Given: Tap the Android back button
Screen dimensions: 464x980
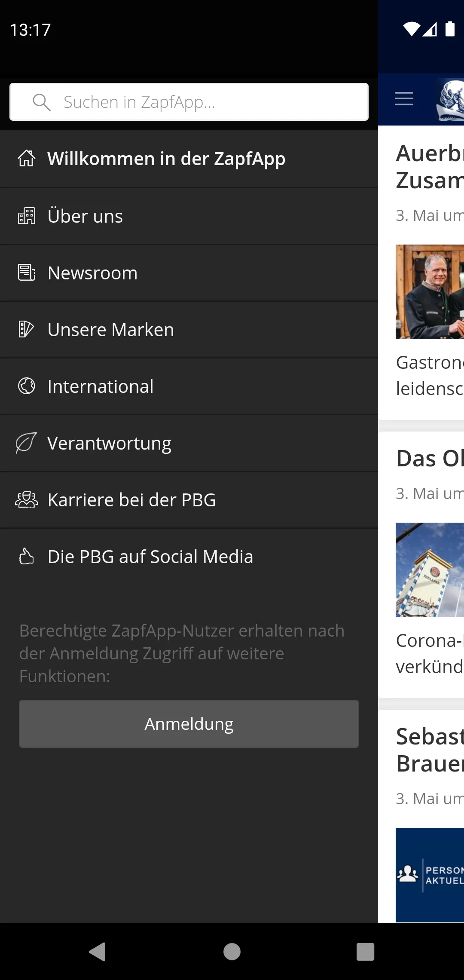Looking at the screenshot, I should [x=98, y=952].
